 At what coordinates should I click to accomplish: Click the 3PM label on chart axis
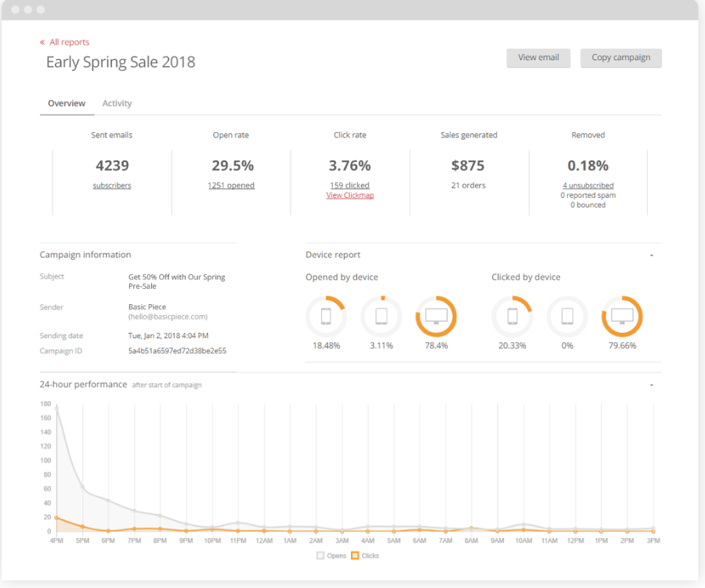[x=653, y=541]
